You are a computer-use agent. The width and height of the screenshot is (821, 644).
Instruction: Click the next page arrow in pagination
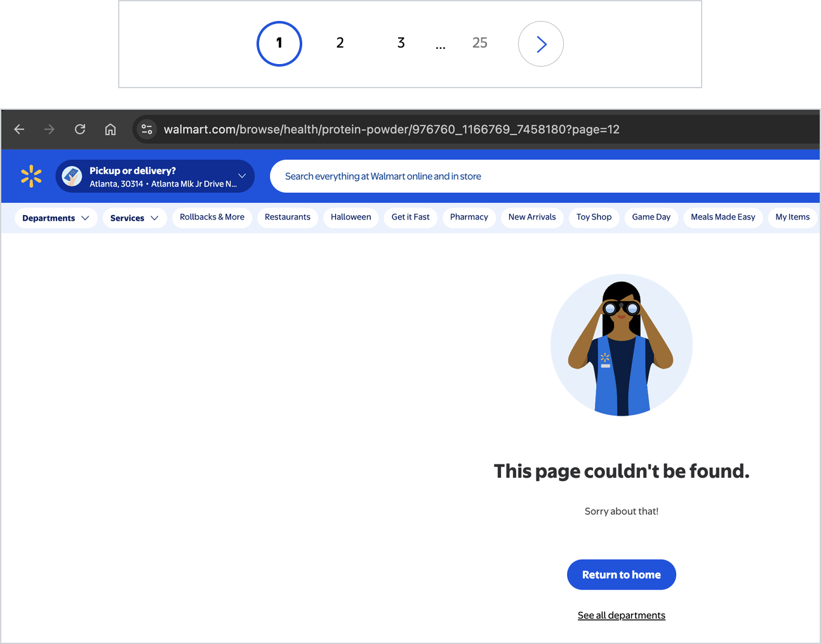(541, 44)
